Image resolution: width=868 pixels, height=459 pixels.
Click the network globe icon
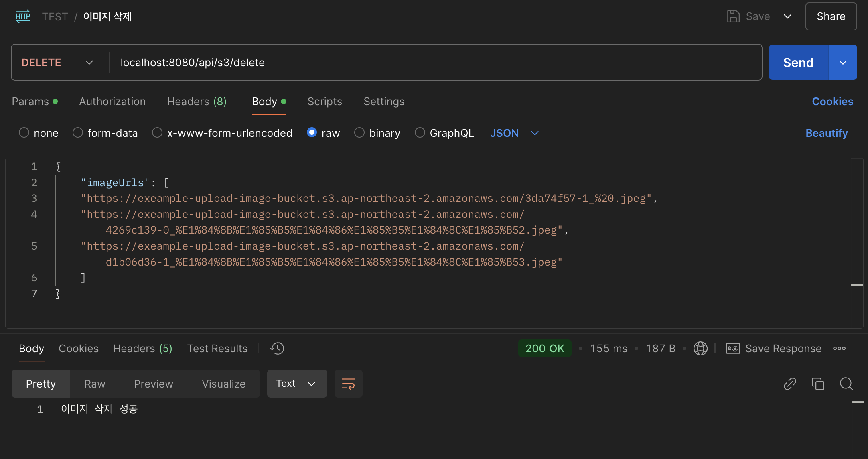click(x=700, y=348)
